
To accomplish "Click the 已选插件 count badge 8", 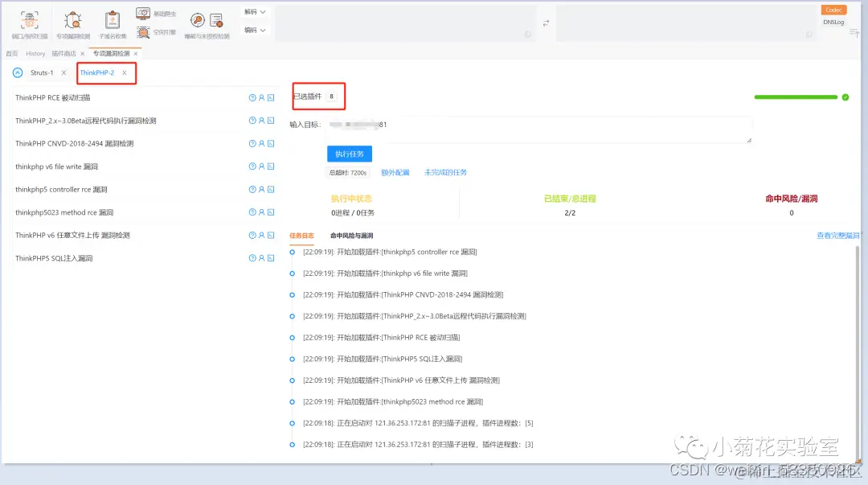I will pyautogui.click(x=332, y=97).
